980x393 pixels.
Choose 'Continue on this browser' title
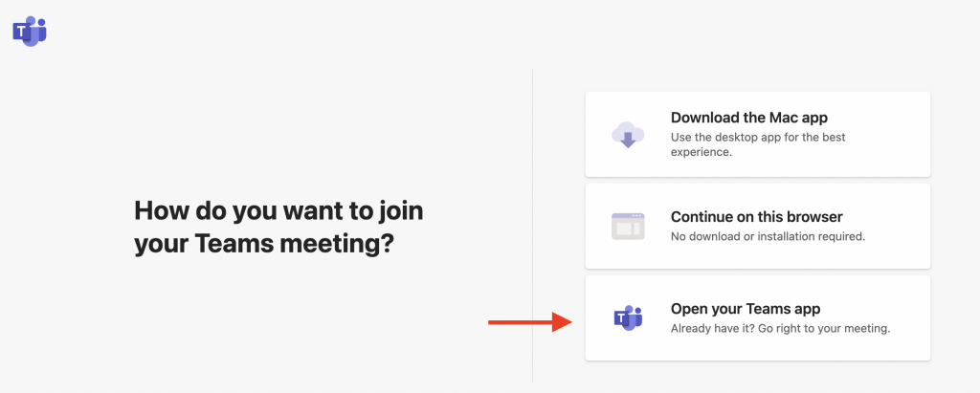(x=756, y=217)
